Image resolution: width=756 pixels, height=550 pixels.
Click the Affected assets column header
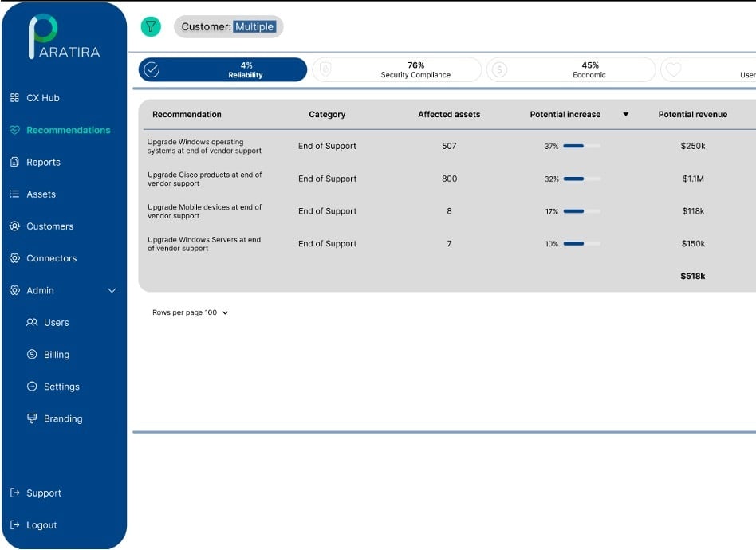(x=449, y=115)
